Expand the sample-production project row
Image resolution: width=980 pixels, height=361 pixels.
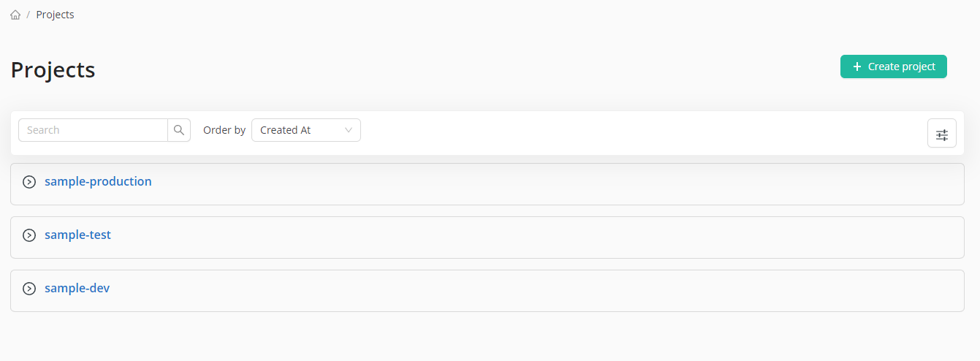pyautogui.click(x=29, y=182)
